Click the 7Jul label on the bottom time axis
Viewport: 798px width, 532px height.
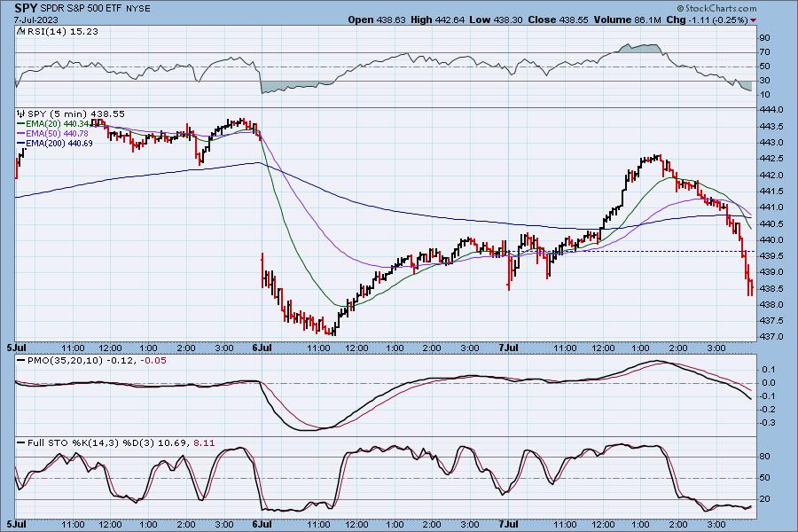508,524
